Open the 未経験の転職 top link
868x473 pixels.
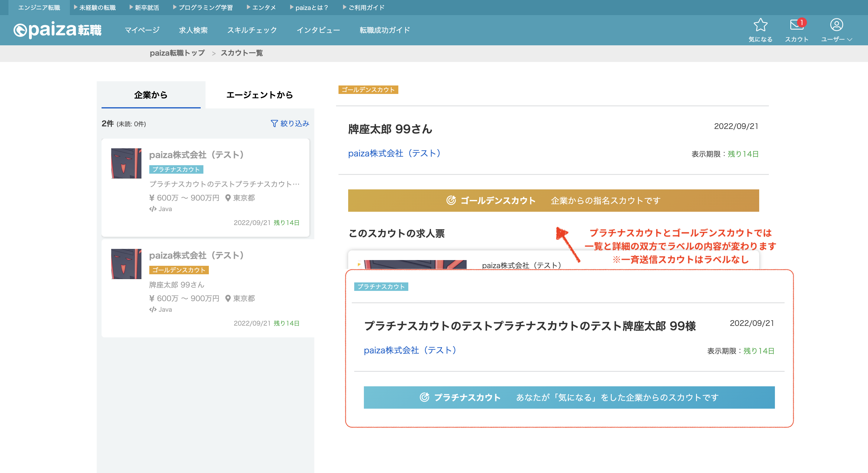tap(95, 8)
